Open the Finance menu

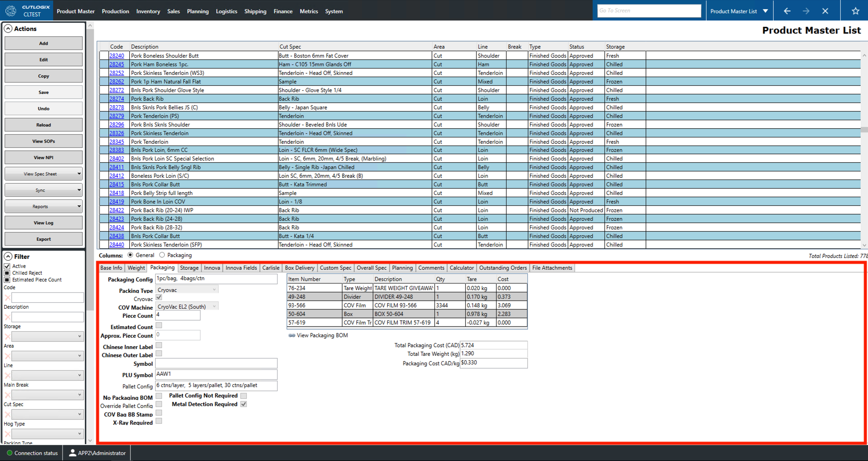tap(283, 11)
